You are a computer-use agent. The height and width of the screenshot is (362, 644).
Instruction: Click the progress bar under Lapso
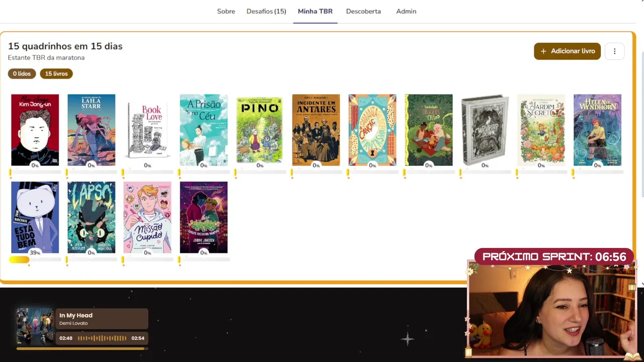91,259
